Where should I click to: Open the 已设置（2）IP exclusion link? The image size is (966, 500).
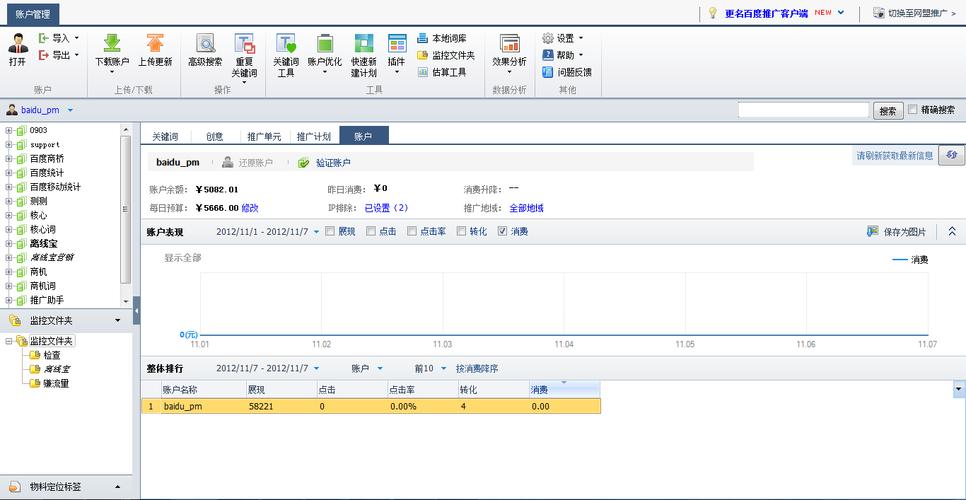pos(386,208)
